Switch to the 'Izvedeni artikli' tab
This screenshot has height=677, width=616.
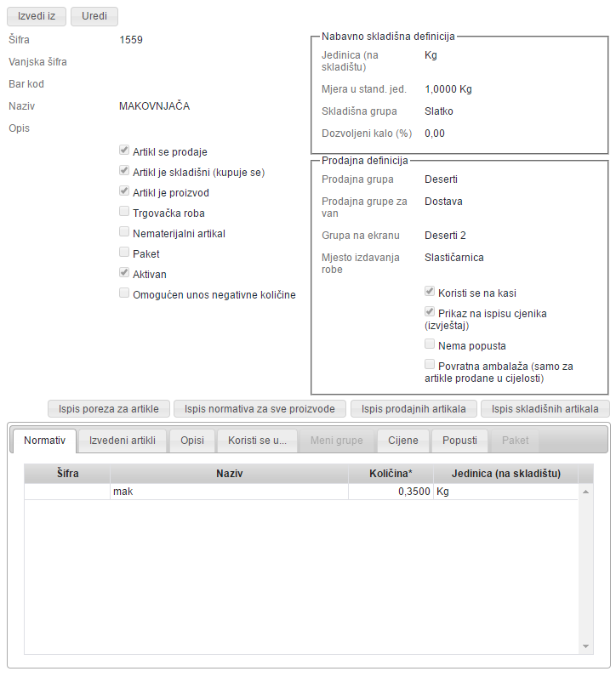123,441
